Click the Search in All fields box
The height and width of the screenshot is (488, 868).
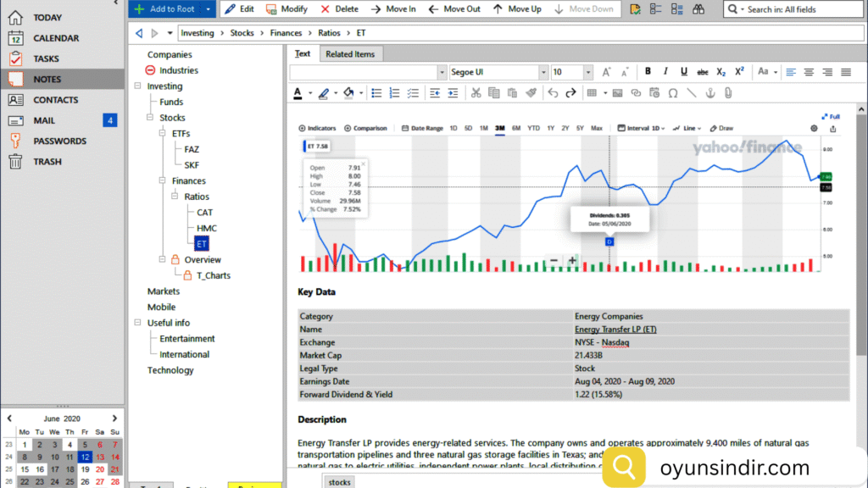pos(793,9)
